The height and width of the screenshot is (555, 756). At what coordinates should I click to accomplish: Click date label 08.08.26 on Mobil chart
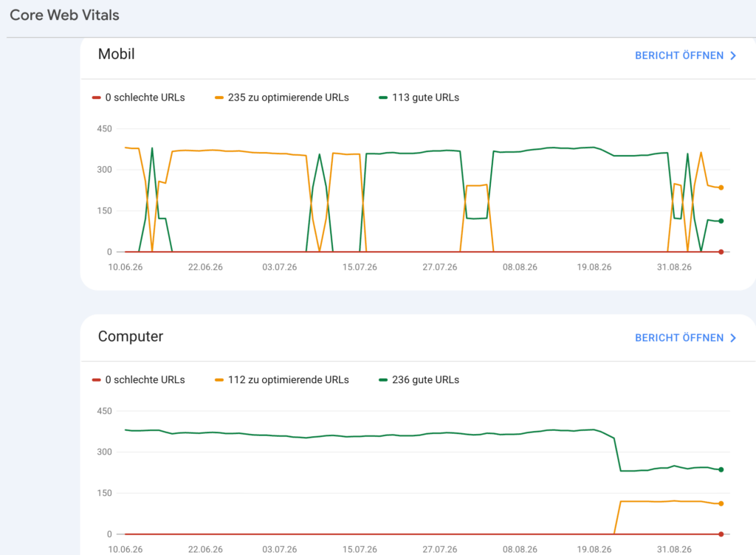point(520,267)
